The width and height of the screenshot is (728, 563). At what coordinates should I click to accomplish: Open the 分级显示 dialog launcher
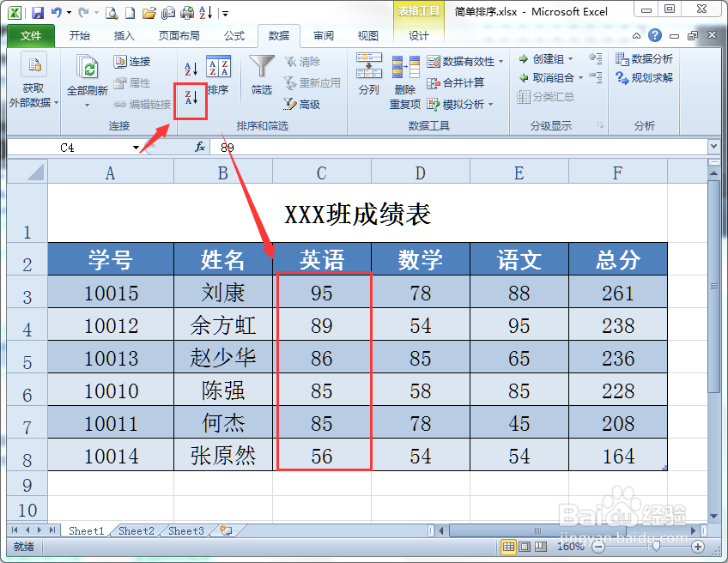click(x=600, y=125)
